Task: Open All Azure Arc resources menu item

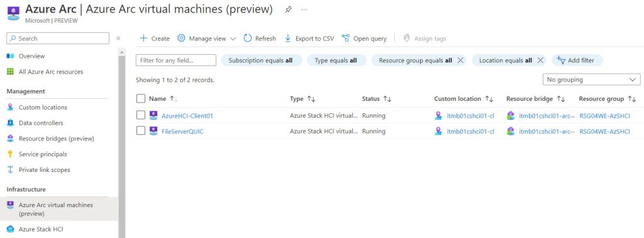Action: pyautogui.click(x=51, y=72)
